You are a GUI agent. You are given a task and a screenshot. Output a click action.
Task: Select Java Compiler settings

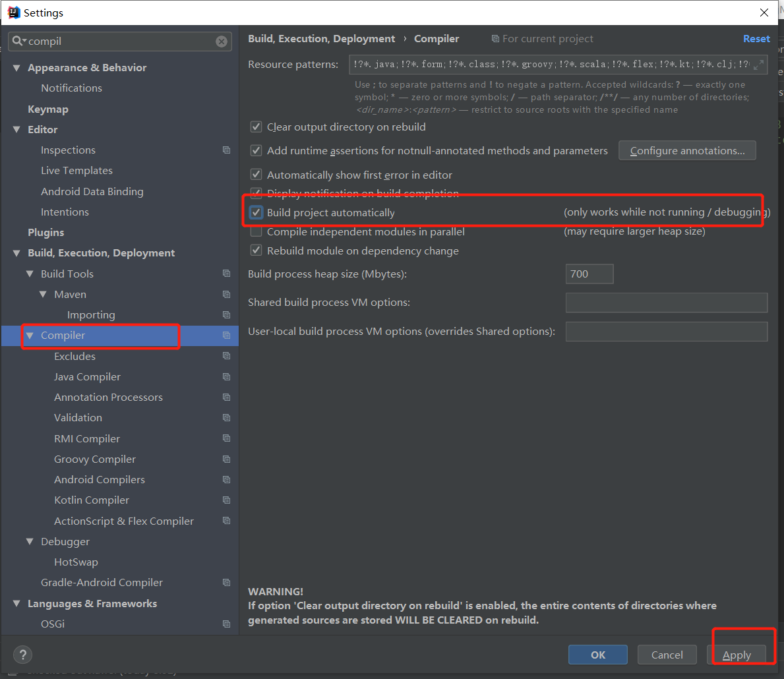coord(88,376)
